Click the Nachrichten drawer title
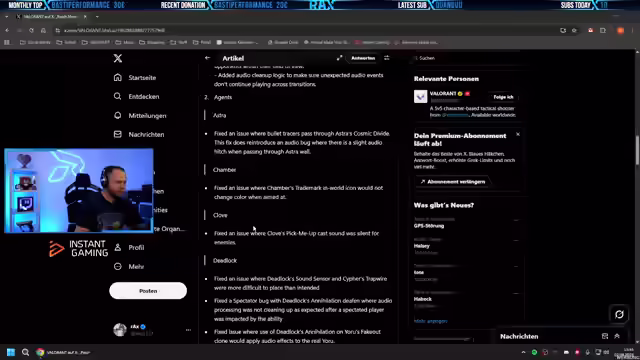This screenshot has height=360, width=640. point(519,336)
